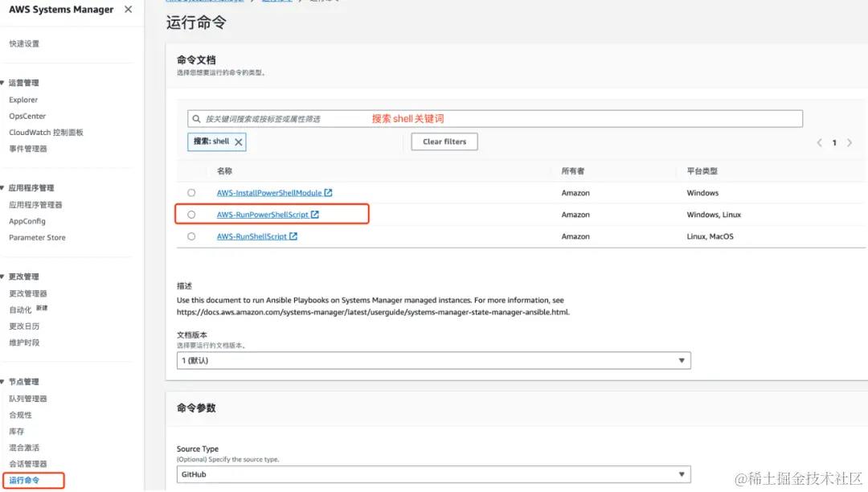Open 维护时段 in sidebar
Screen dimensions: 868x492
click(24, 342)
